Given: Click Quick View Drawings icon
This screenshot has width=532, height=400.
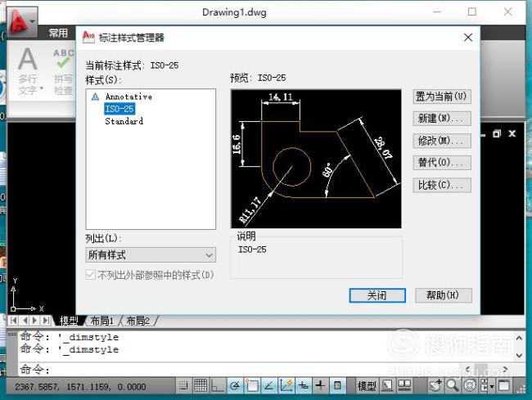Looking at the screenshot, I should 404,385.
